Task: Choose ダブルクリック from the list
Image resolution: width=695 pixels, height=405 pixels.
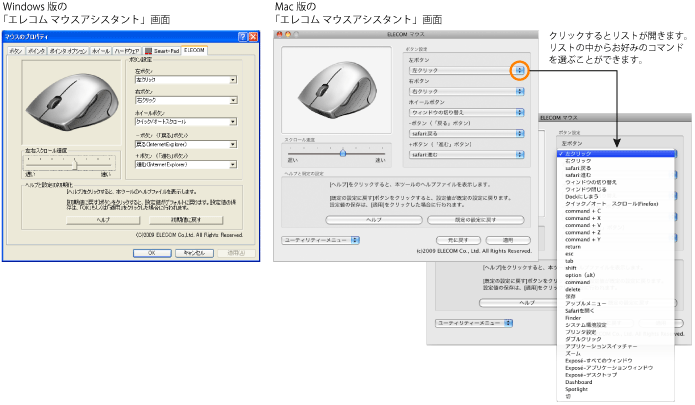Action: point(616,339)
